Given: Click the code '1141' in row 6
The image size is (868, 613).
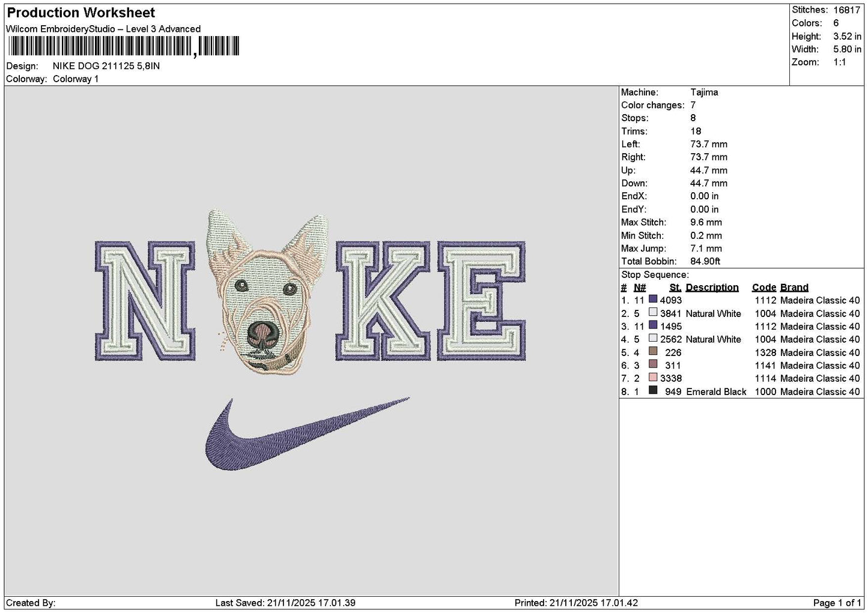Looking at the screenshot, I should click(766, 366).
